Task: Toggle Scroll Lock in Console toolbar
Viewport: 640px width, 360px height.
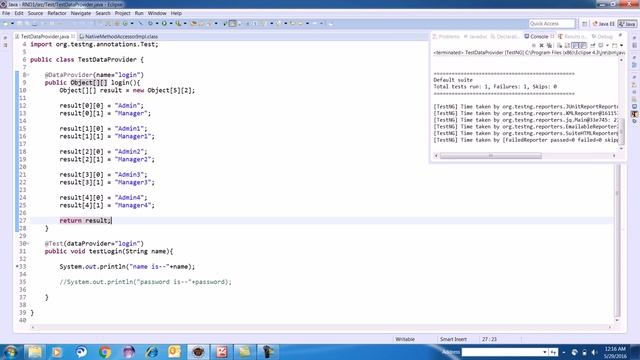Action: 567,46
